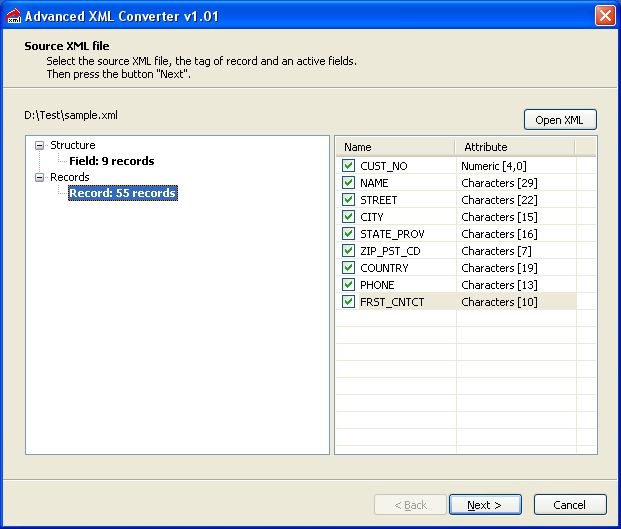
Task: Click the Attribute column header
Action: [x=514, y=147]
